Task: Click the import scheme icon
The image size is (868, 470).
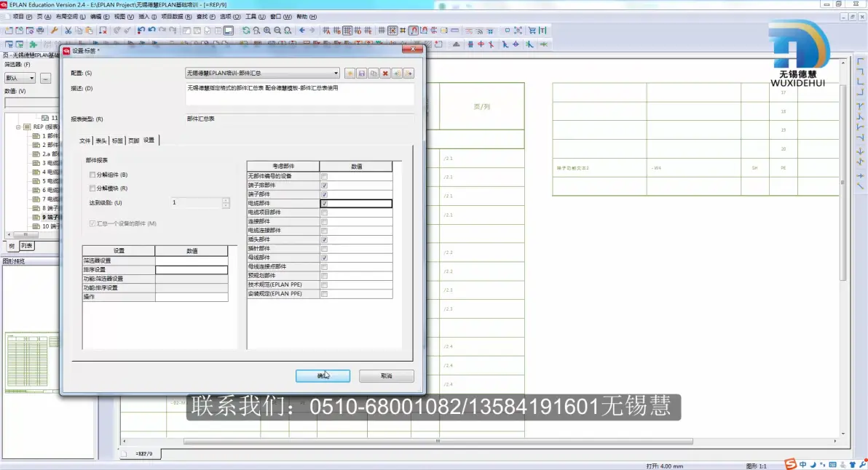Action: pos(397,73)
